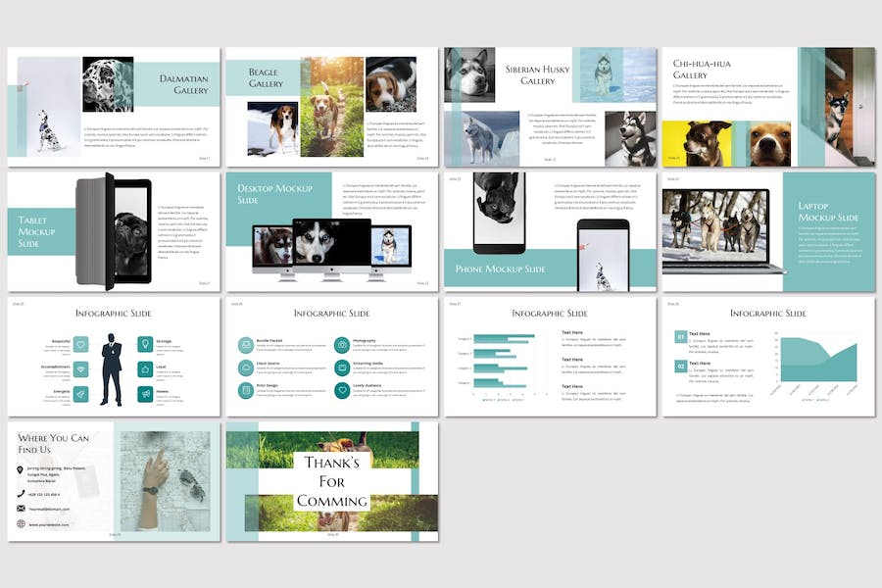Viewport: 882px width, 588px height.
Task: Select the Streaming media screen icon
Action: pyautogui.click(x=342, y=368)
